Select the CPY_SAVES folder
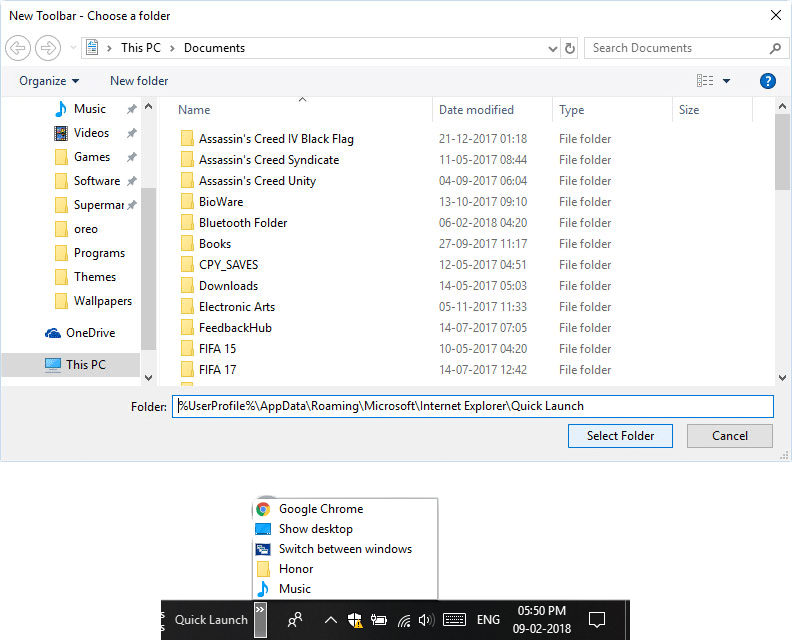 (x=228, y=265)
